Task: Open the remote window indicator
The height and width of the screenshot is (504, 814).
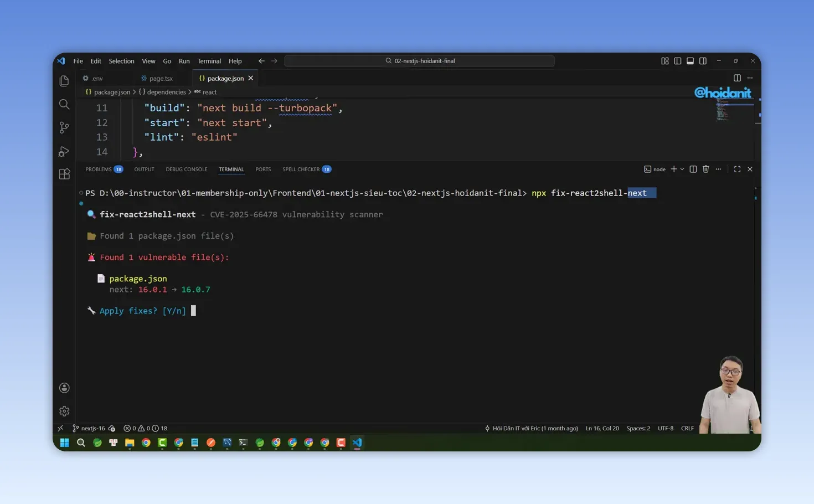Action: (x=61, y=428)
